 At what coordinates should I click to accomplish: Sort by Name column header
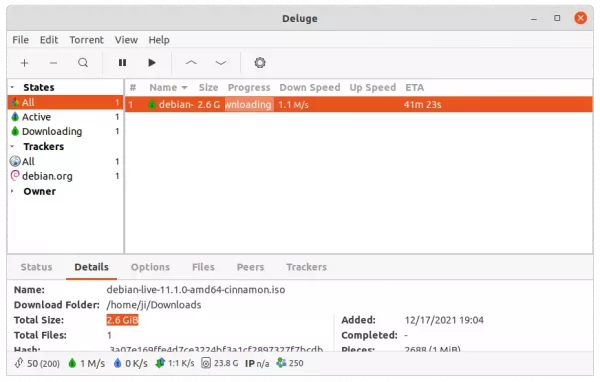168,88
